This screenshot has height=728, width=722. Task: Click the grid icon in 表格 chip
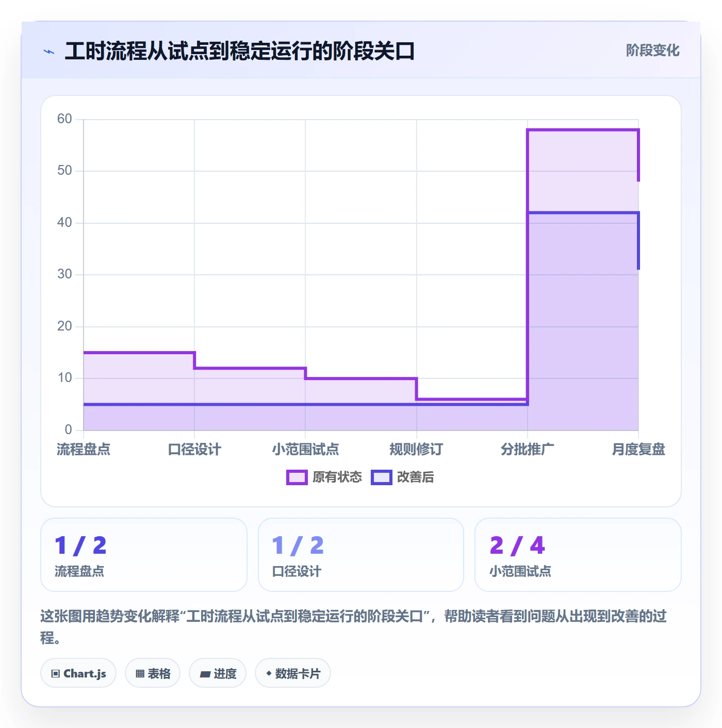coord(140,673)
